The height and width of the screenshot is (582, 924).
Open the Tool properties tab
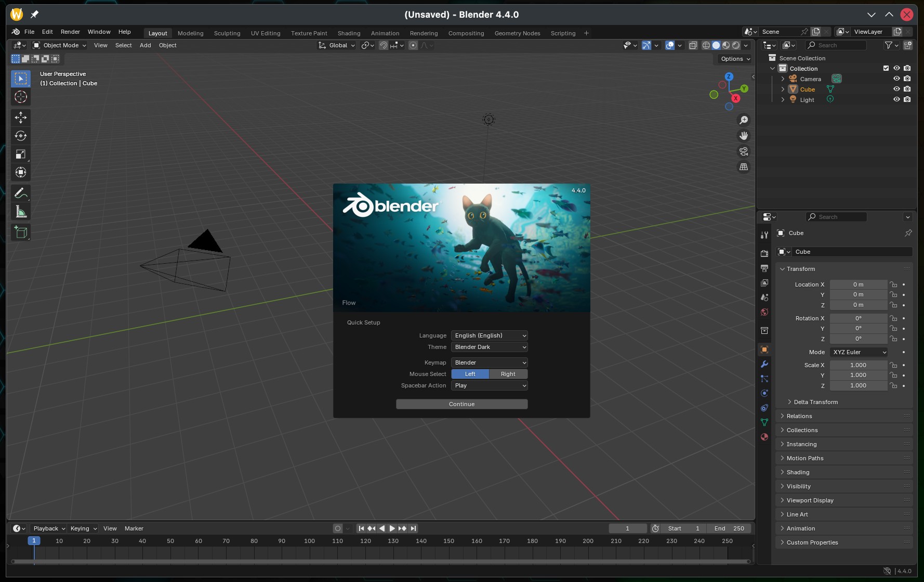[764, 235]
